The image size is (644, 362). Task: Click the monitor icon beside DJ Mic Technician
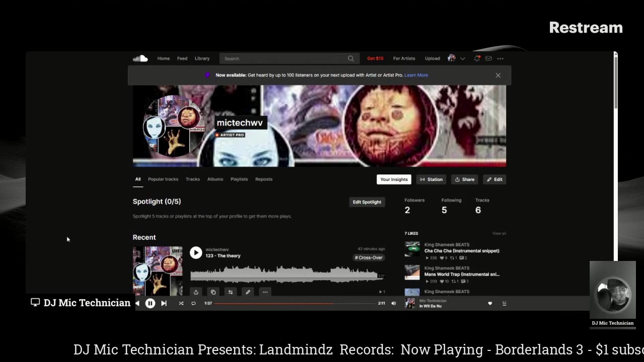pos(35,303)
